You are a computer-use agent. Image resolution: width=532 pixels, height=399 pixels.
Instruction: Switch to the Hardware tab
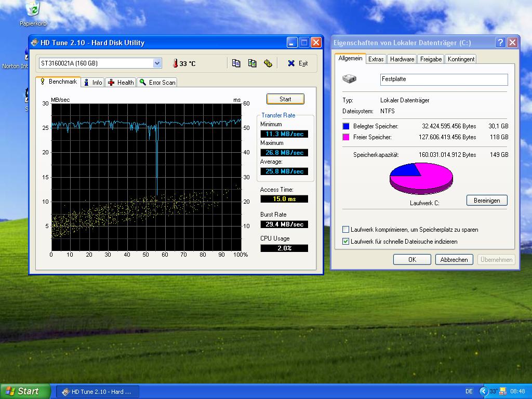(x=402, y=59)
